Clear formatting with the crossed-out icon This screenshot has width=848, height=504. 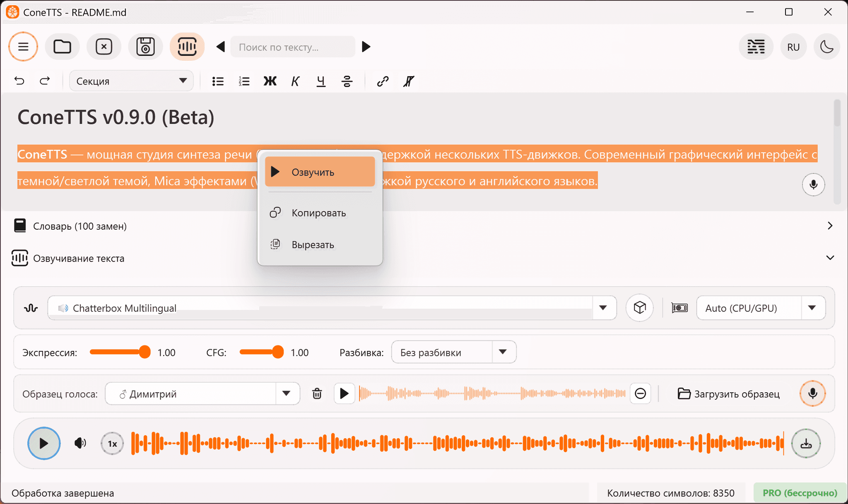point(408,81)
